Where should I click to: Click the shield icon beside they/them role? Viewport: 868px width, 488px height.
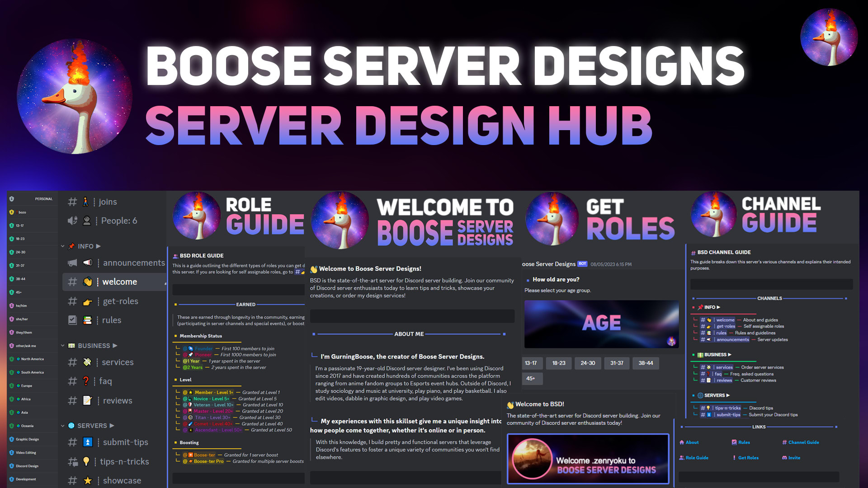click(x=11, y=332)
